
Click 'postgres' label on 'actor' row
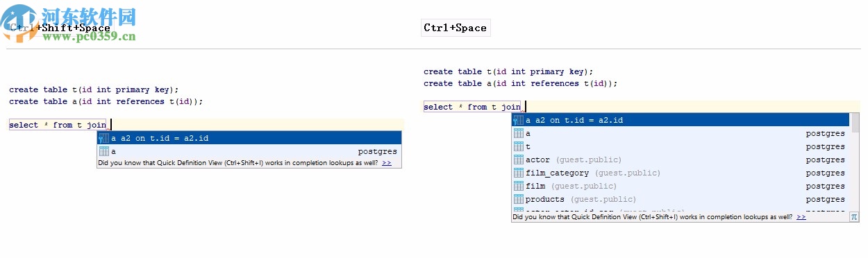tap(826, 160)
